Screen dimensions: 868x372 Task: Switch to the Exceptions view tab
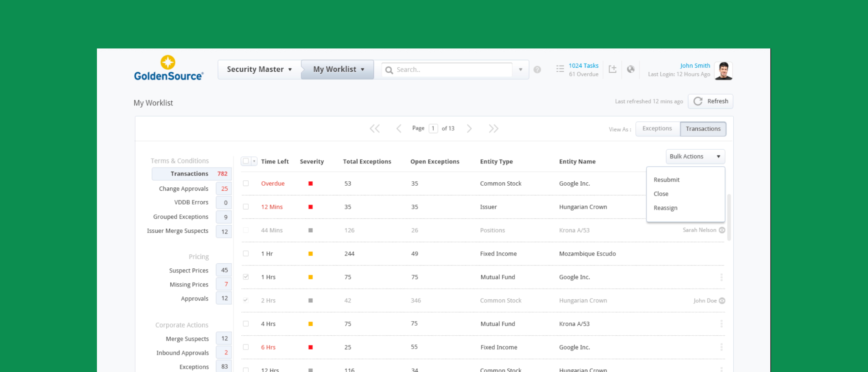(x=657, y=128)
